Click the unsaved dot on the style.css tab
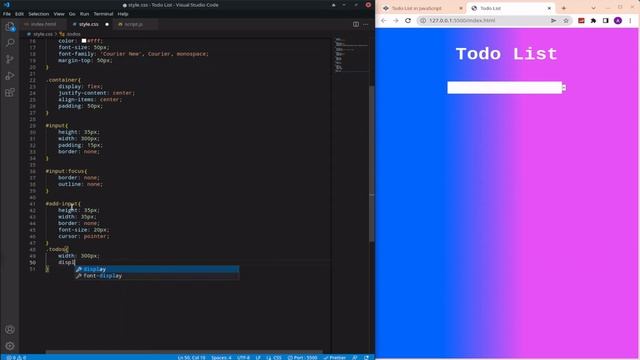Screen dimensions: 640x360 point(107,24)
